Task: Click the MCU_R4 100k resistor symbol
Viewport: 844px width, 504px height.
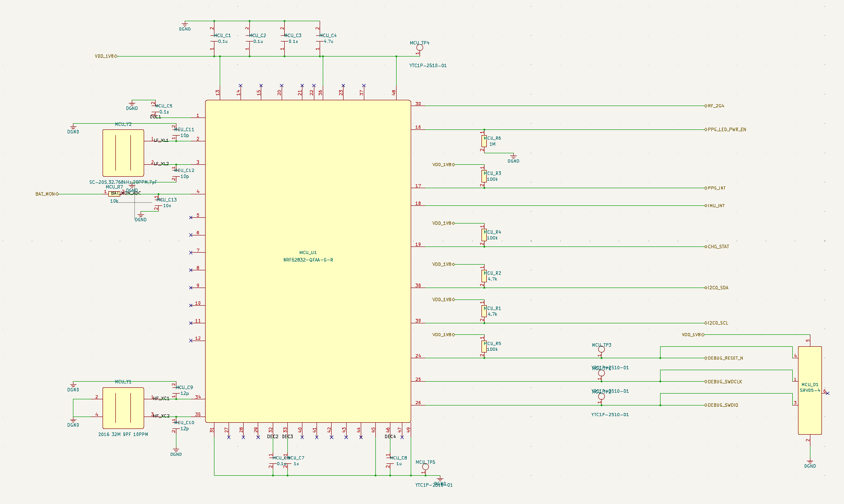Action: (x=484, y=235)
